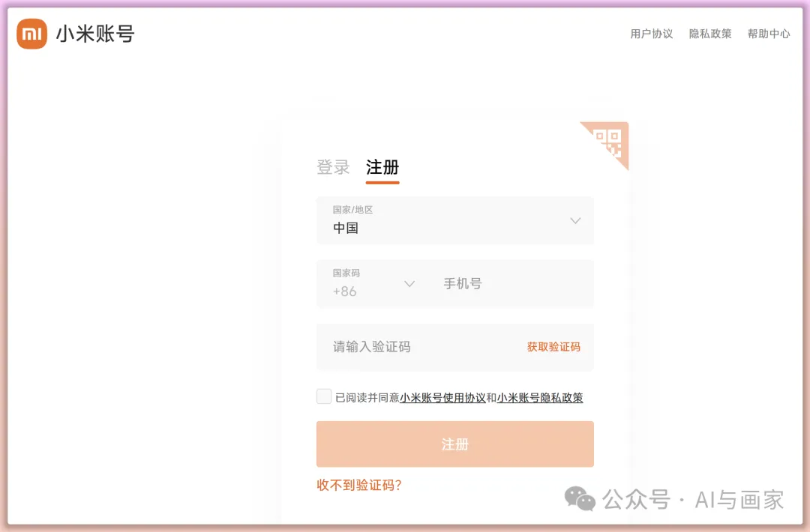This screenshot has width=810, height=532.
Task: Click the orange 注册 submit button
Action: [455, 444]
